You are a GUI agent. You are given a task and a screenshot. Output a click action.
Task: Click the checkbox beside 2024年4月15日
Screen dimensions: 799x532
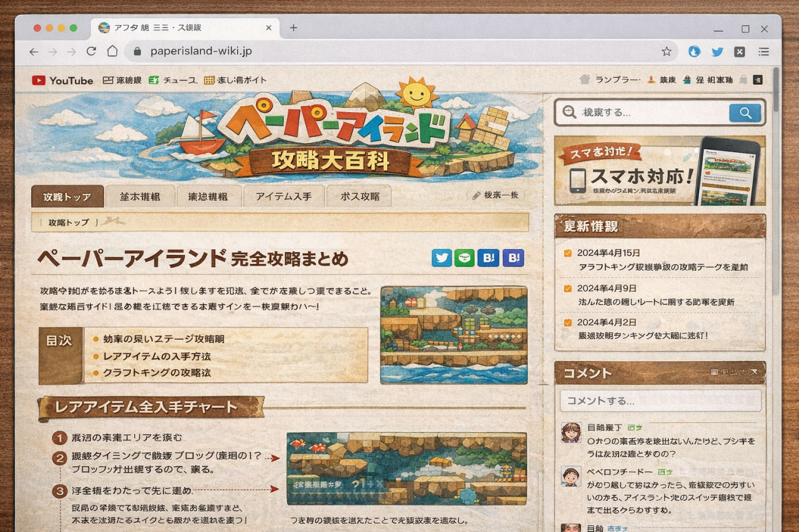click(567, 253)
